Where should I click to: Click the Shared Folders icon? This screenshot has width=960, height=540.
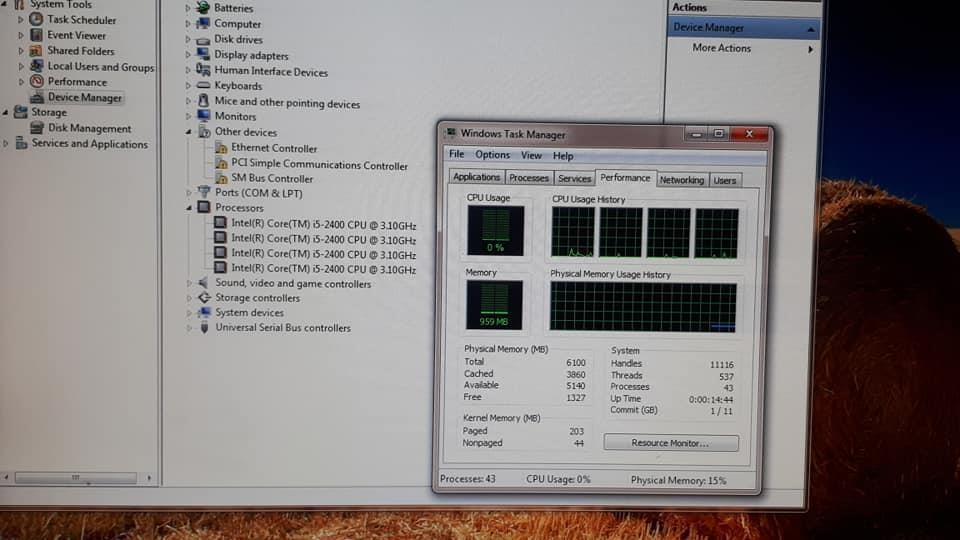pos(37,50)
